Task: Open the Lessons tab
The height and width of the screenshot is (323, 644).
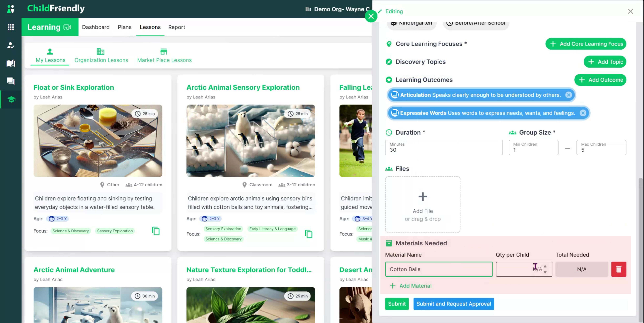Action: [x=150, y=27]
